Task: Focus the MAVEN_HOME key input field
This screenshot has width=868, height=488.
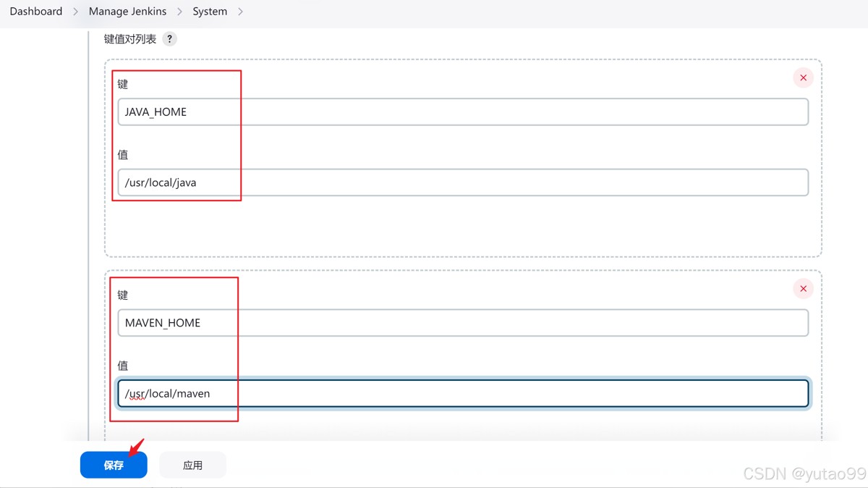Action: click(x=463, y=323)
